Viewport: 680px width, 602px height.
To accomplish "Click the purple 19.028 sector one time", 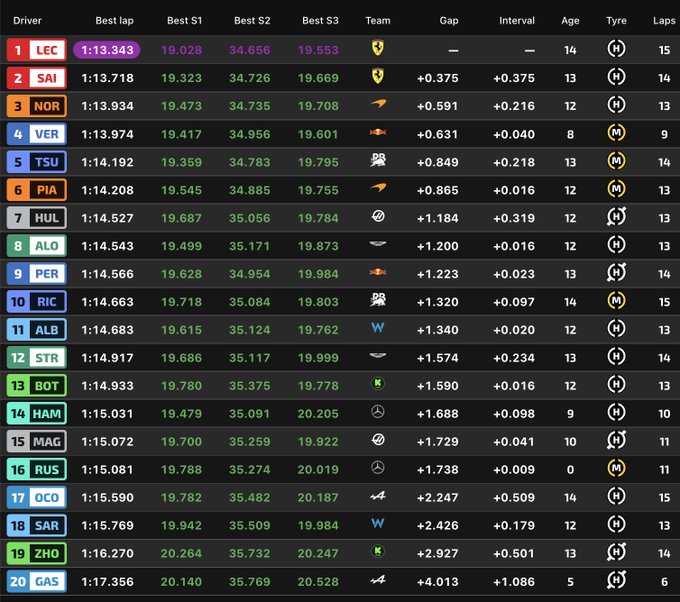I will pyautogui.click(x=181, y=50).
